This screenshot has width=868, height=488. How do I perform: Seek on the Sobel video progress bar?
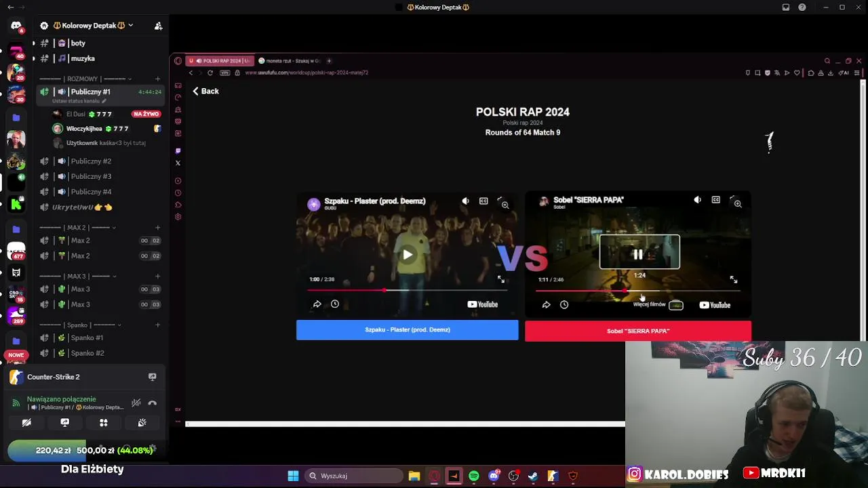pos(637,291)
